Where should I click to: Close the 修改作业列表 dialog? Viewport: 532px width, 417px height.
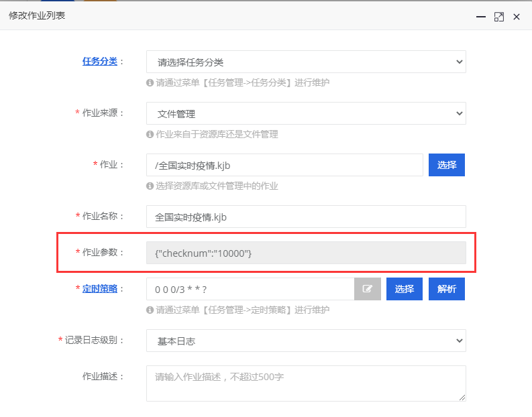pyautogui.click(x=517, y=17)
